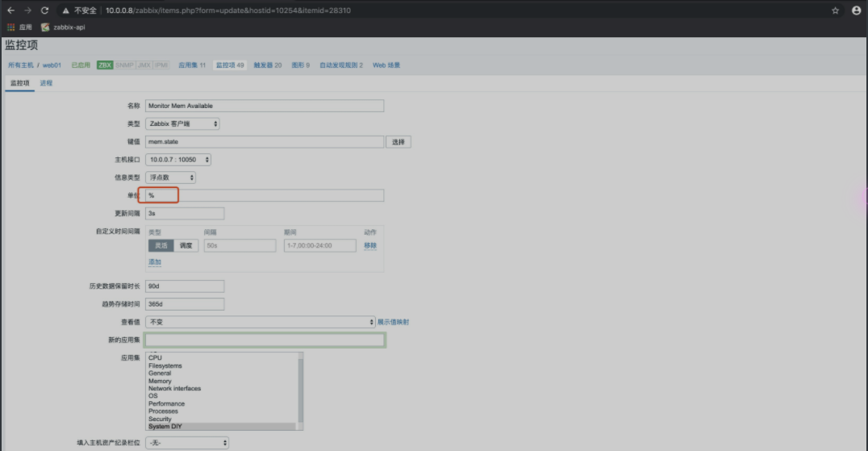Screen dimensions: 868x451
Task: Open 触发器 20 section
Action: click(x=268, y=65)
